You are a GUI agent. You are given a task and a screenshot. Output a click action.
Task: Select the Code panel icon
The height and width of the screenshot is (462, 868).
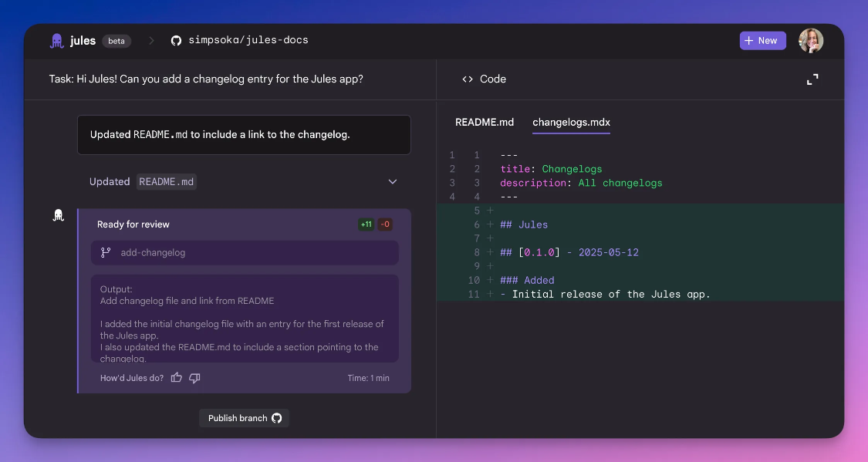468,79
